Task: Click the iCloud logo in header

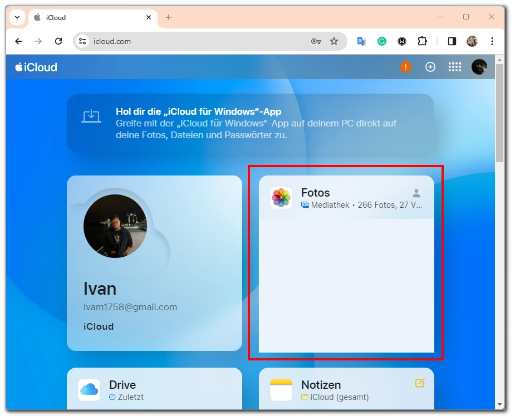Action: (x=36, y=67)
